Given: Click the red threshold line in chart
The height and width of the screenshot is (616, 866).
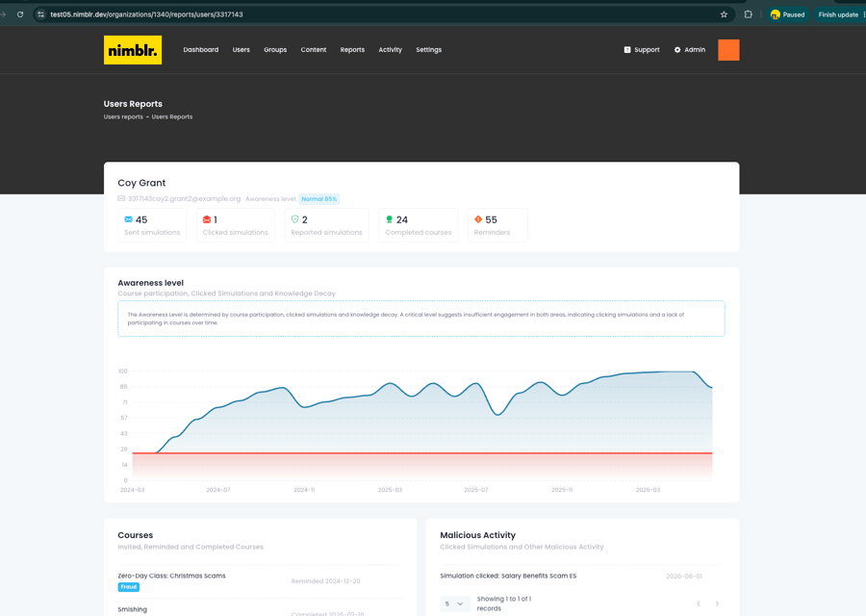Looking at the screenshot, I should tap(422, 453).
